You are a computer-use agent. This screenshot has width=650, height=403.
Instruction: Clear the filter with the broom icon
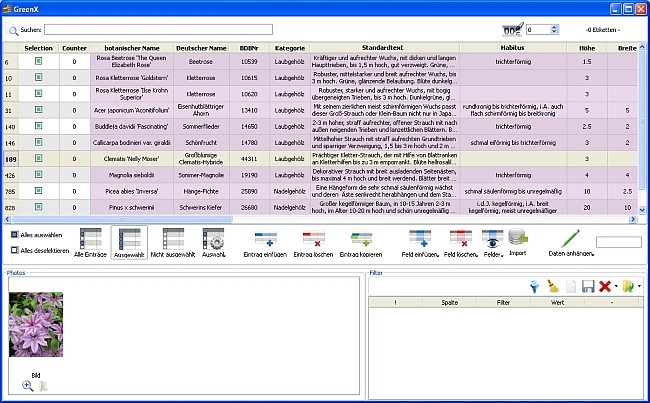[553, 286]
